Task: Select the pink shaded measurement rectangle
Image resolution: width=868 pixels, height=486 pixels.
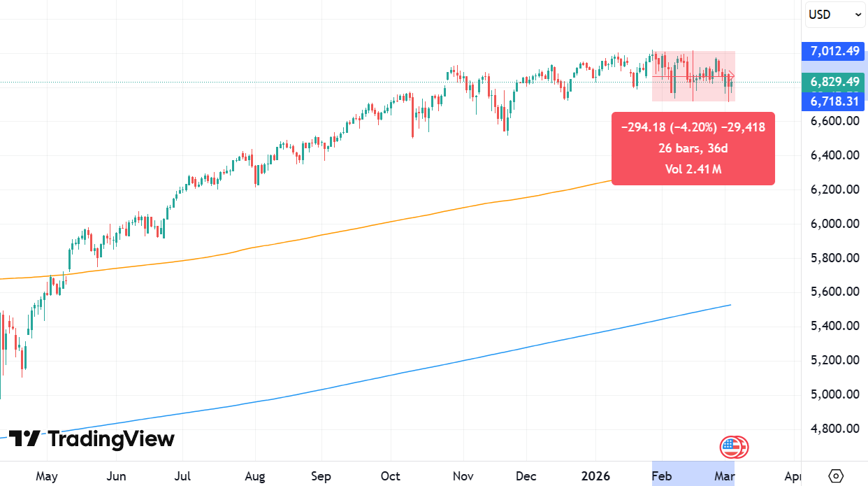Action: point(693,76)
